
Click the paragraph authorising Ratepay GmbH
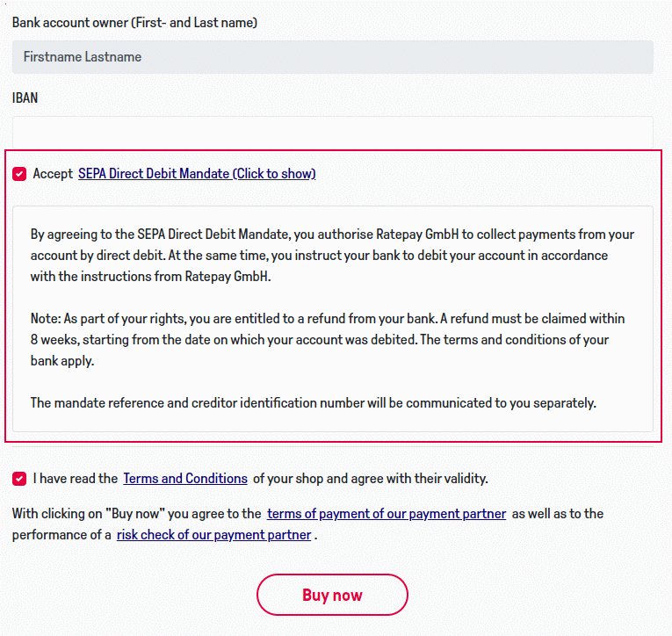pos(332,256)
